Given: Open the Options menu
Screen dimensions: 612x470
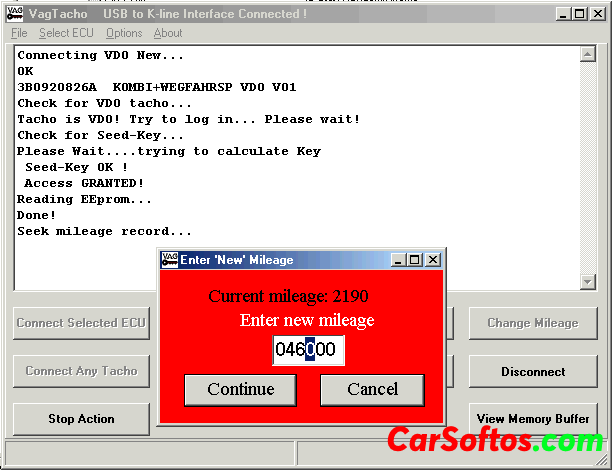Looking at the screenshot, I should (124, 33).
